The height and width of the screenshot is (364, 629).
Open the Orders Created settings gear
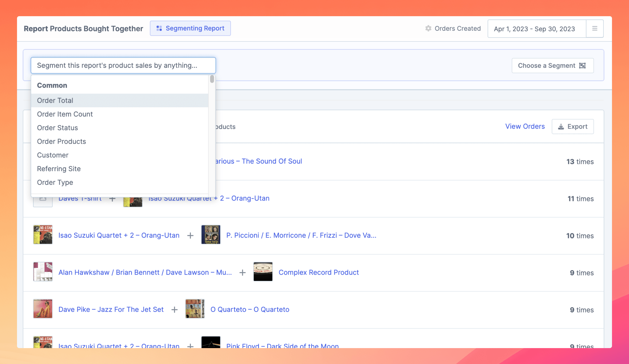[x=428, y=28]
